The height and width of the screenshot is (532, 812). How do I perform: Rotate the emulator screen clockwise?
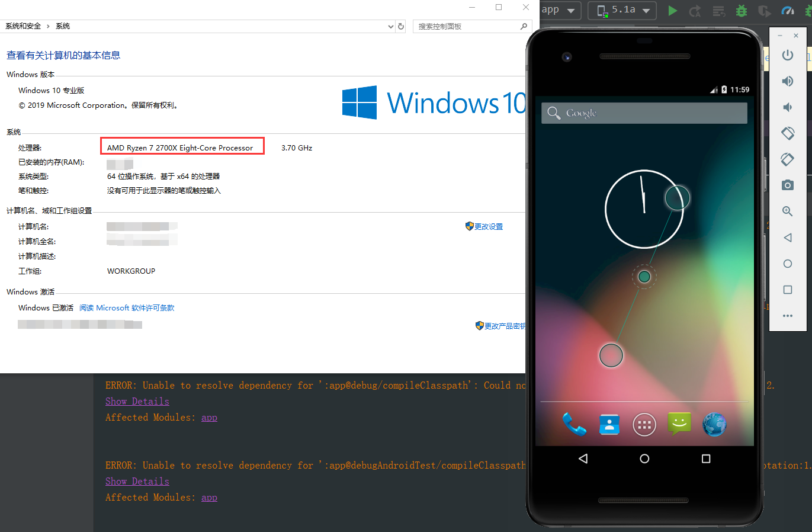787,159
